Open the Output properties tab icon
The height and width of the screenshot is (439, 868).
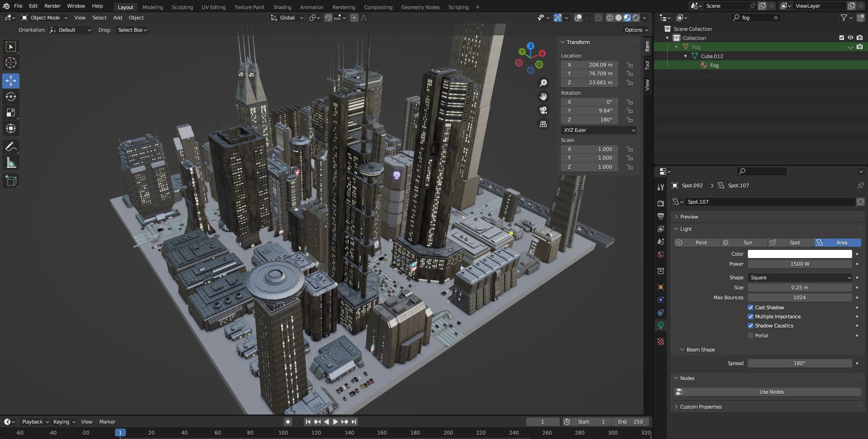[661, 216]
